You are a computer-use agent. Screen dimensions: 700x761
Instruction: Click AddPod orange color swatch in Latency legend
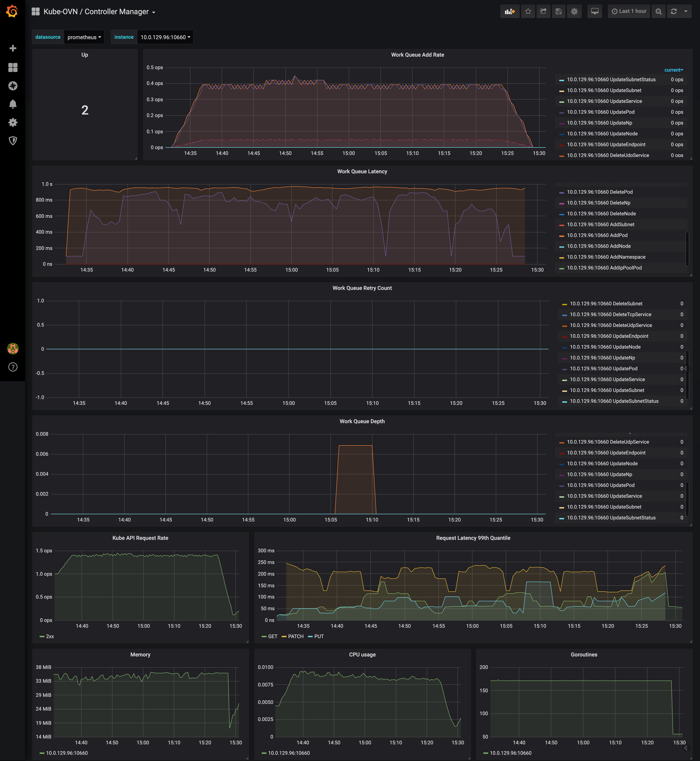pos(562,236)
